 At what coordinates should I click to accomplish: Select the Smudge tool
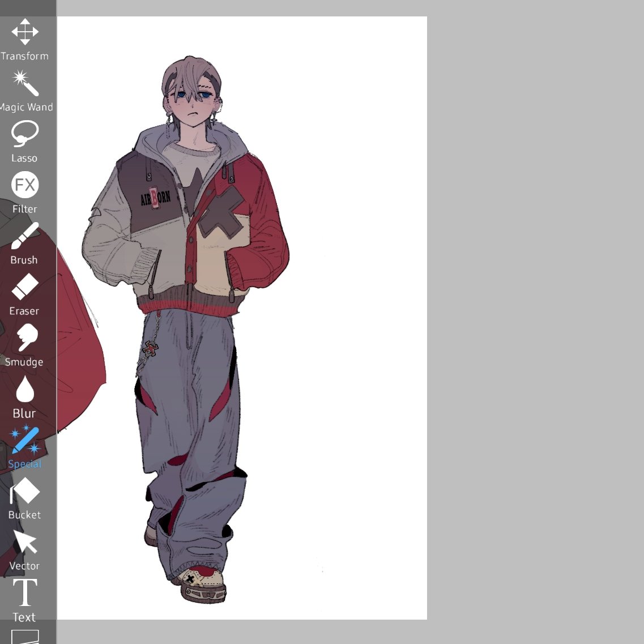(x=25, y=346)
